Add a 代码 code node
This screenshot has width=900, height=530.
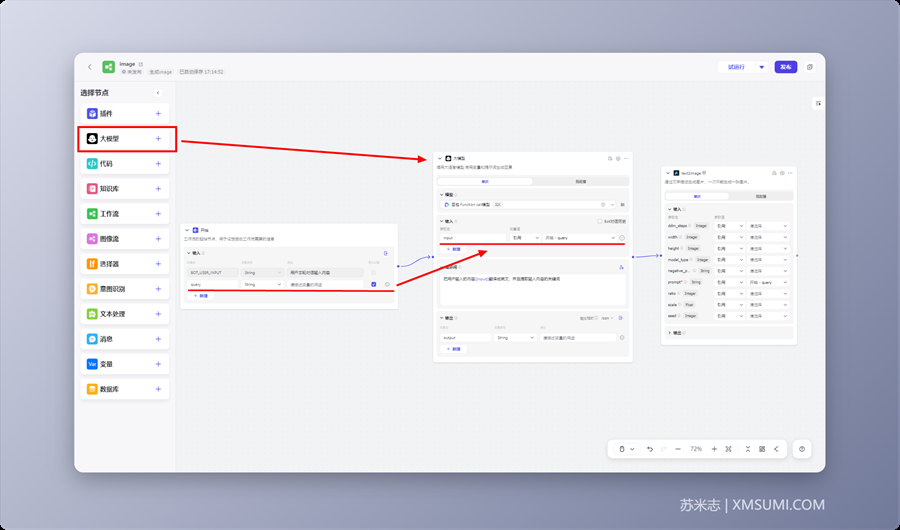[x=158, y=164]
